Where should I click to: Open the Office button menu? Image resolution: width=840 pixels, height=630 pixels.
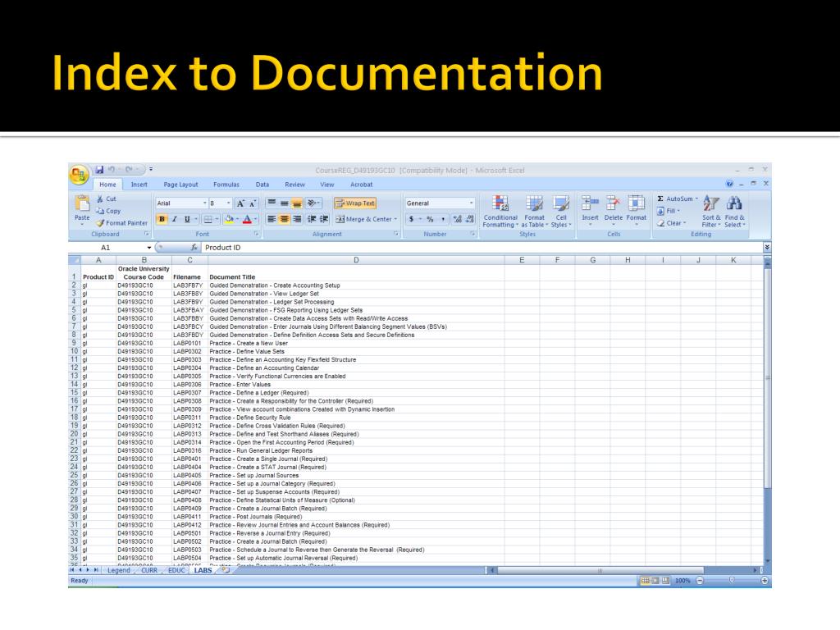79,174
